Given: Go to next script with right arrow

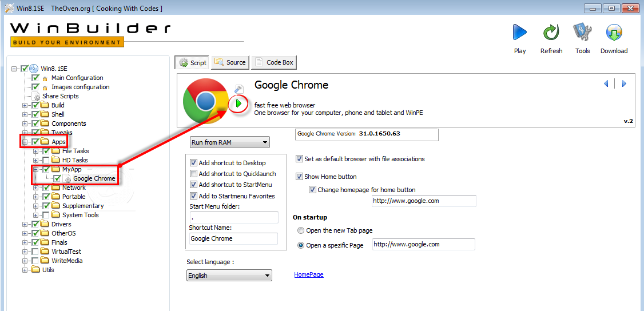Looking at the screenshot, I should 625,83.
